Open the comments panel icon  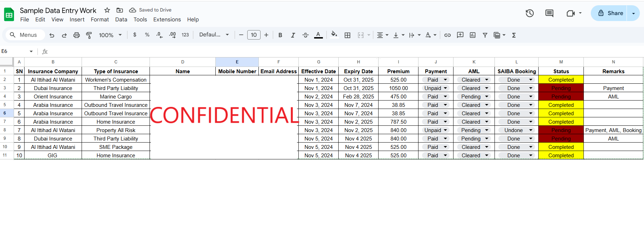coord(549,13)
